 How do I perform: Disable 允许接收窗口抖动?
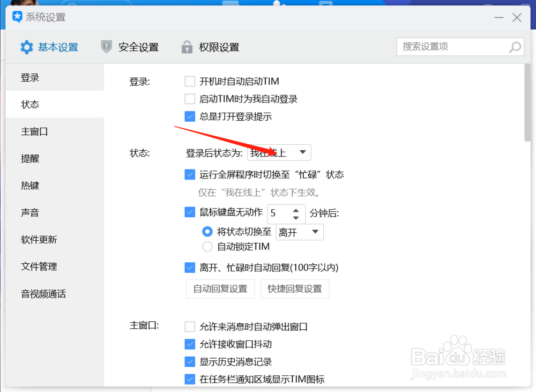[x=190, y=344]
